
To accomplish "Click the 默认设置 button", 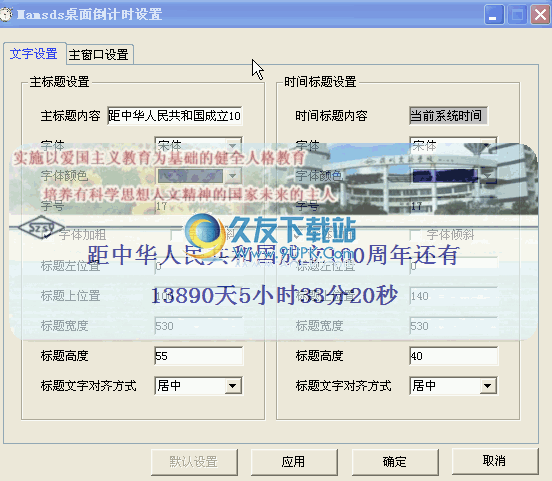I will [194, 462].
